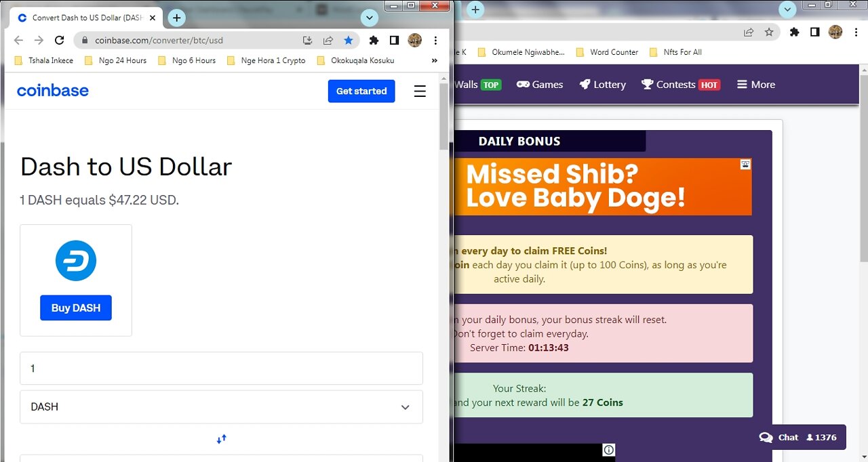Expand the hidden bookmarks overflow chevron
This screenshot has width=868, height=462.
coord(435,60)
